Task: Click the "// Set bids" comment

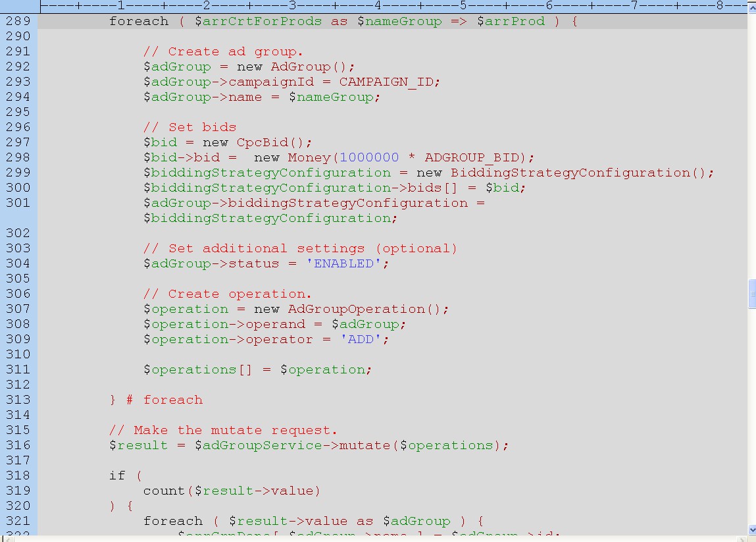Action: (x=190, y=127)
